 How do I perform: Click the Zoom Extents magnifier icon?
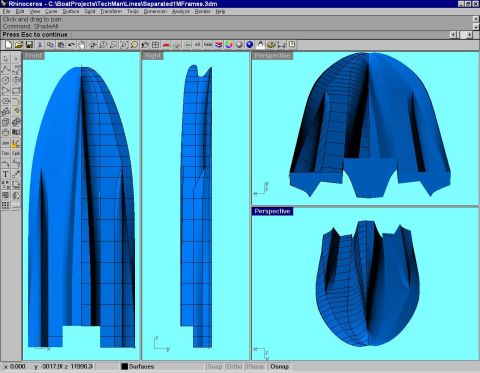[x=124, y=45]
